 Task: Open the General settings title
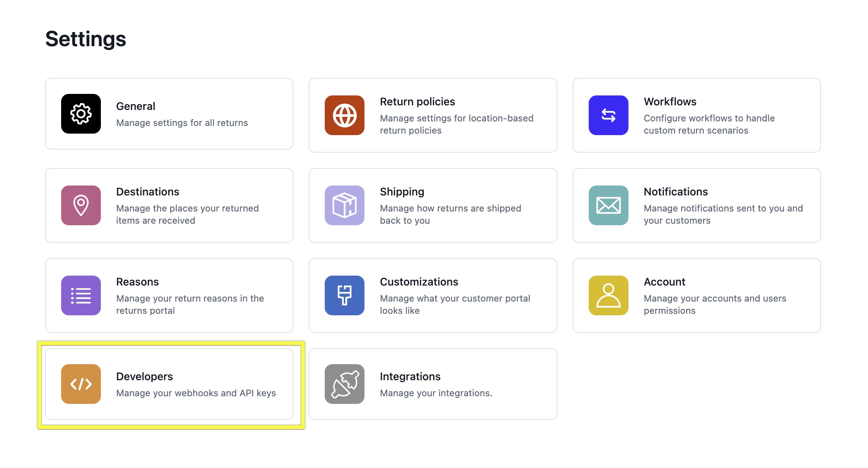[136, 106]
